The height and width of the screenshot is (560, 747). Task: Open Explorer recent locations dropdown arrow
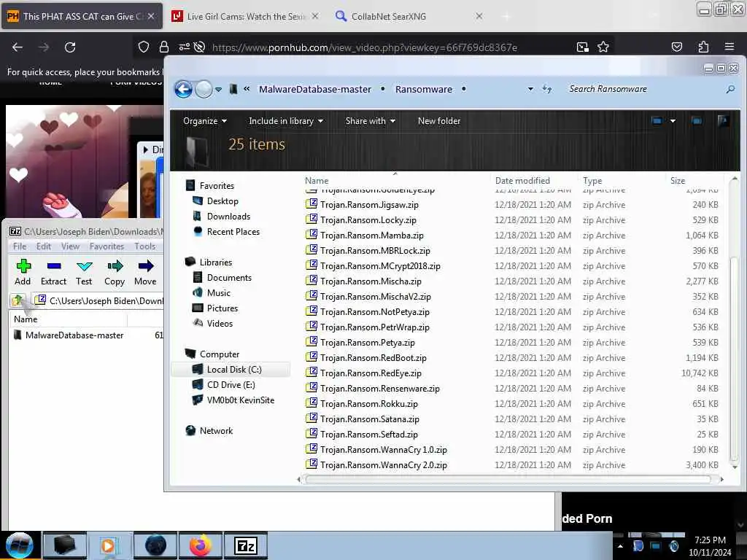coord(218,89)
